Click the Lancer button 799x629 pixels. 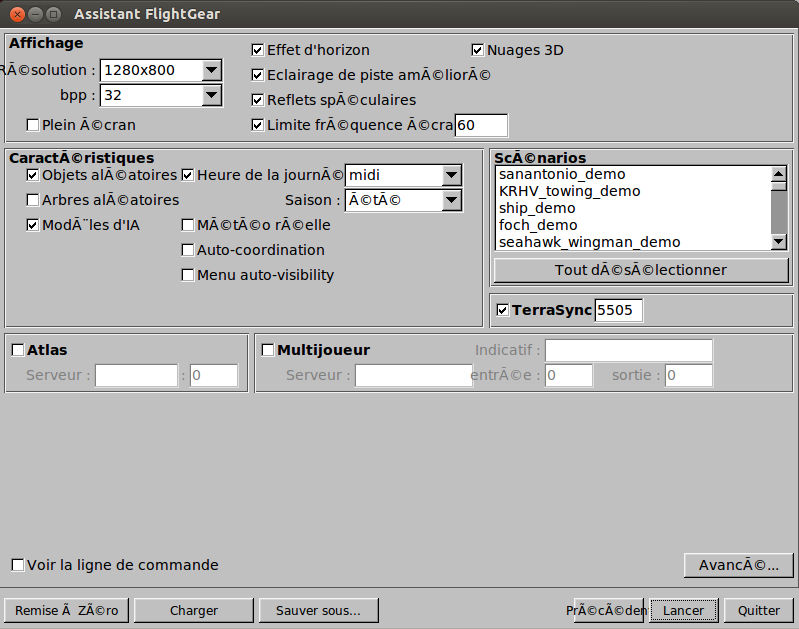click(683, 611)
